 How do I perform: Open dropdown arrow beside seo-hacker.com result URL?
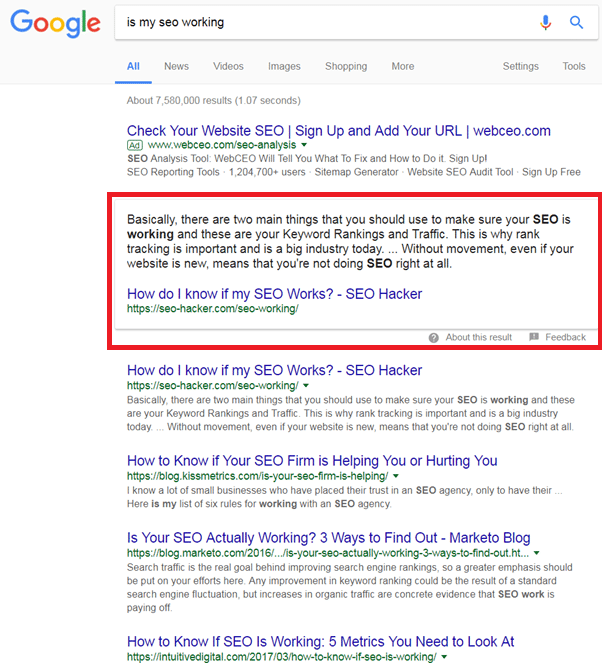pos(306,385)
